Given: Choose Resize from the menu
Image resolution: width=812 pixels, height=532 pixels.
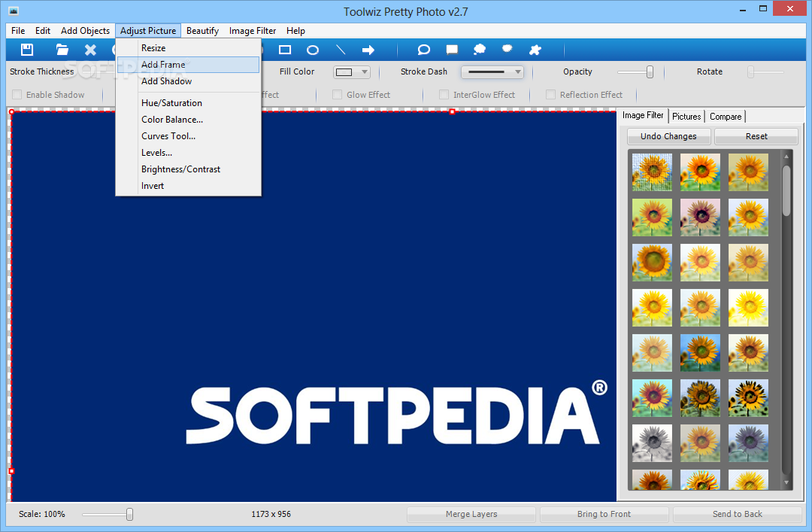Looking at the screenshot, I should [x=189, y=47].
